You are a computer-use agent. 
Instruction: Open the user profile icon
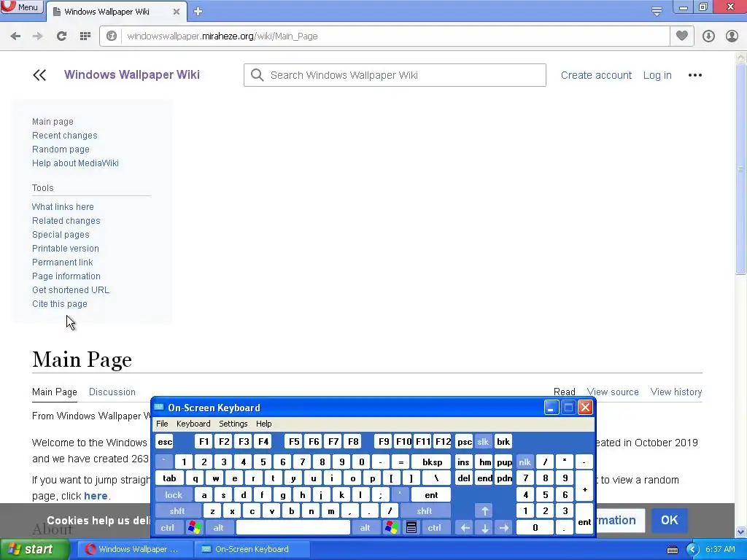[732, 36]
